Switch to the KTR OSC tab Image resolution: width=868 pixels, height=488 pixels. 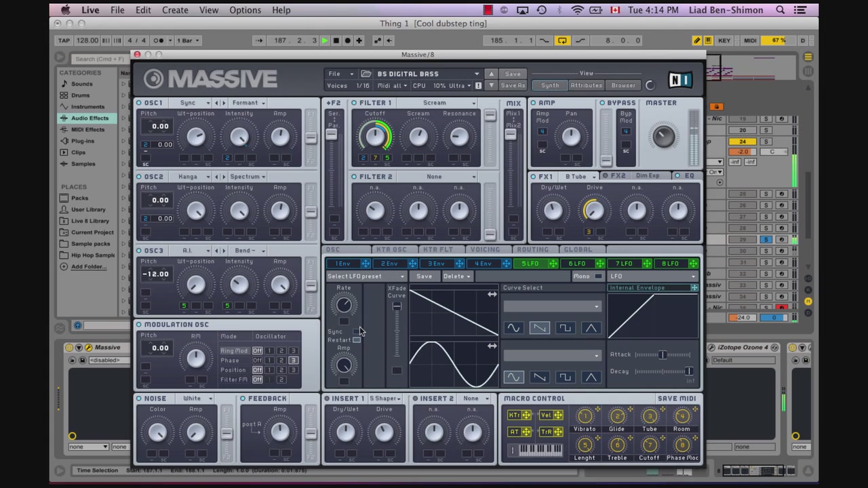coord(391,249)
